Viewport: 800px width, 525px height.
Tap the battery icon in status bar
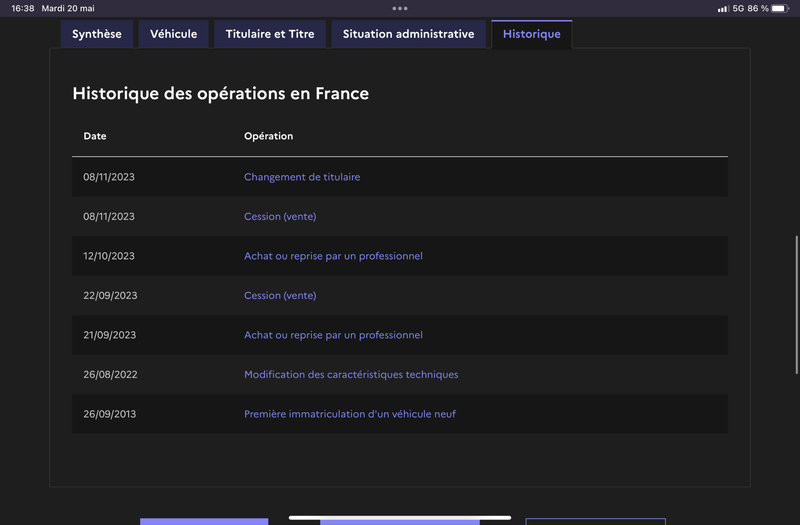(x=780, y=8)
